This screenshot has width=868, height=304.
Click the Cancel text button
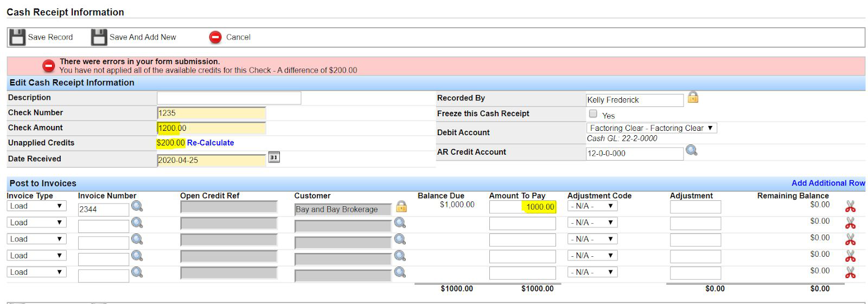click(238, 37)
